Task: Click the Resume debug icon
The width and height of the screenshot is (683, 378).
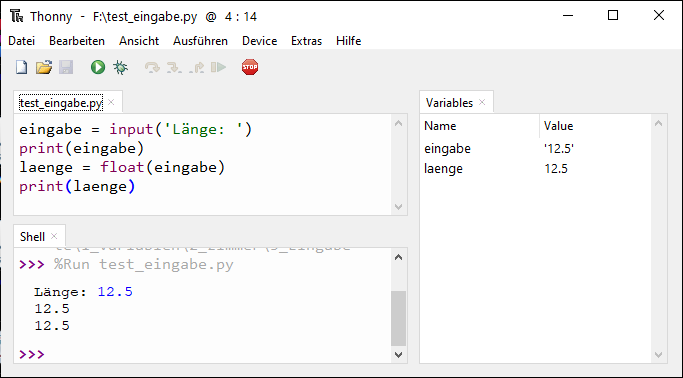Action: tap(219, 68)
